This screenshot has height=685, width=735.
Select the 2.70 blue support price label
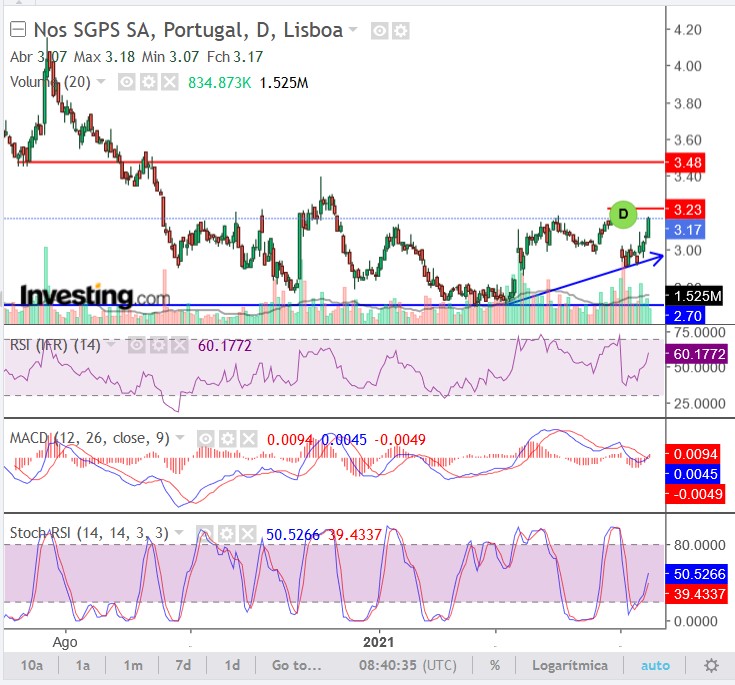tap(685, 316)
